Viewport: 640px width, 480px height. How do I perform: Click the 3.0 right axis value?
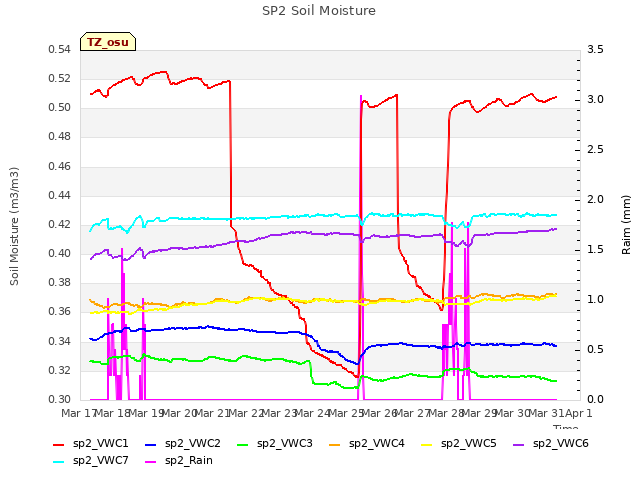click(x=595, y=100)
